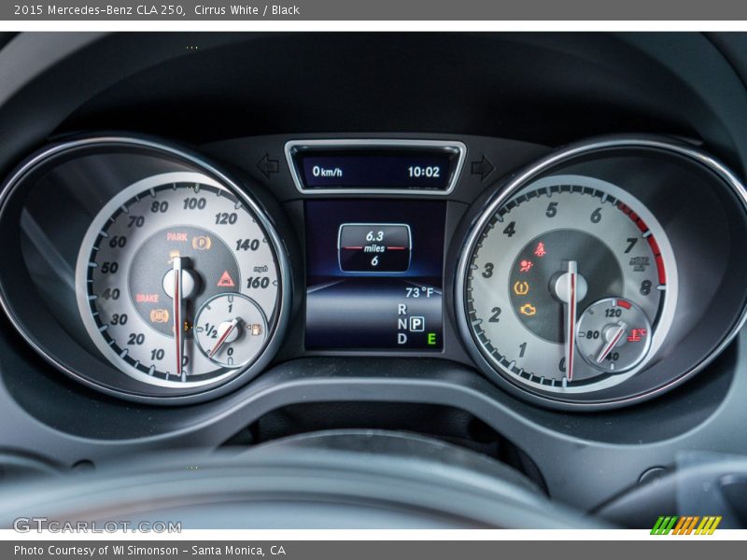The height and width of the screenshot is (560, 747).
Task: Click the 6.3 miles trip reading
Action: [374, 242]
